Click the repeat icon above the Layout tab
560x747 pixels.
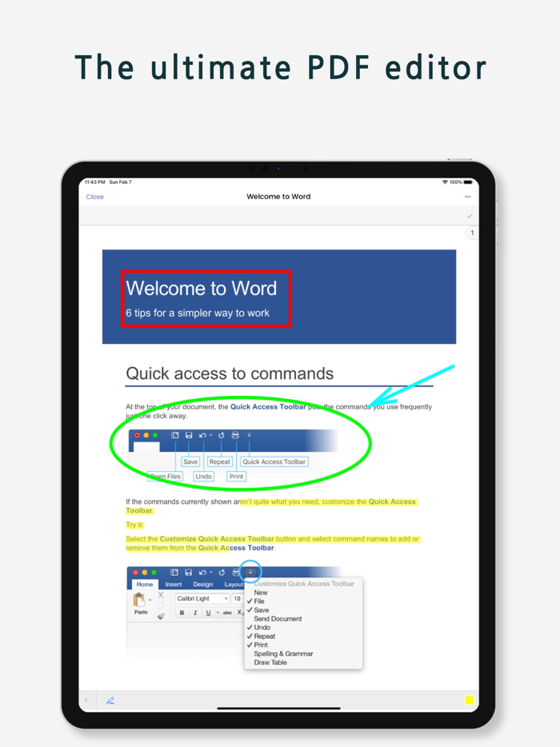[222, 572]
